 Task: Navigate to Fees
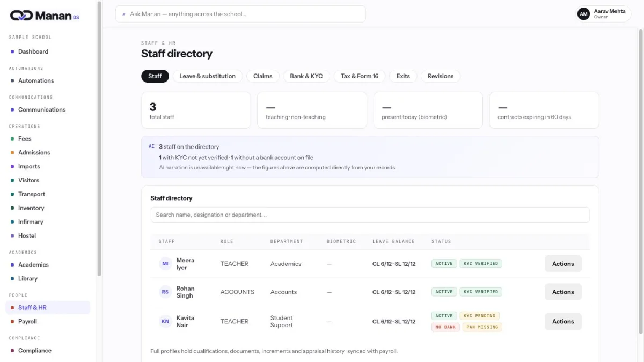(48, 138)
